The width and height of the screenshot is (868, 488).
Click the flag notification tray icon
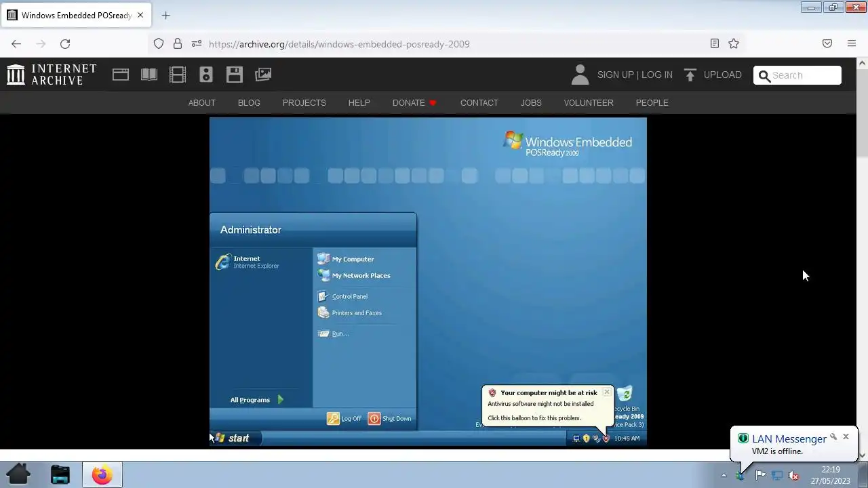(x=760, y=475)
